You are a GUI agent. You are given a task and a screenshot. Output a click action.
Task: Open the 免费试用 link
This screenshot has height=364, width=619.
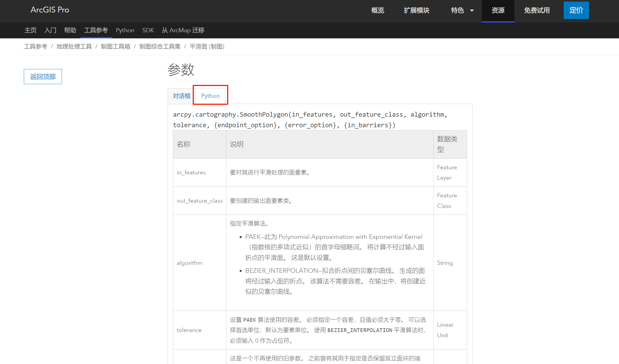click(x=537, y=10)
